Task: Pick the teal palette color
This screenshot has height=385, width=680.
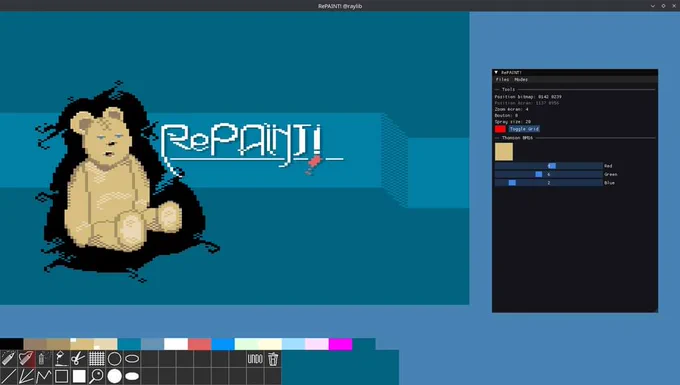Action: pos(129,344)
